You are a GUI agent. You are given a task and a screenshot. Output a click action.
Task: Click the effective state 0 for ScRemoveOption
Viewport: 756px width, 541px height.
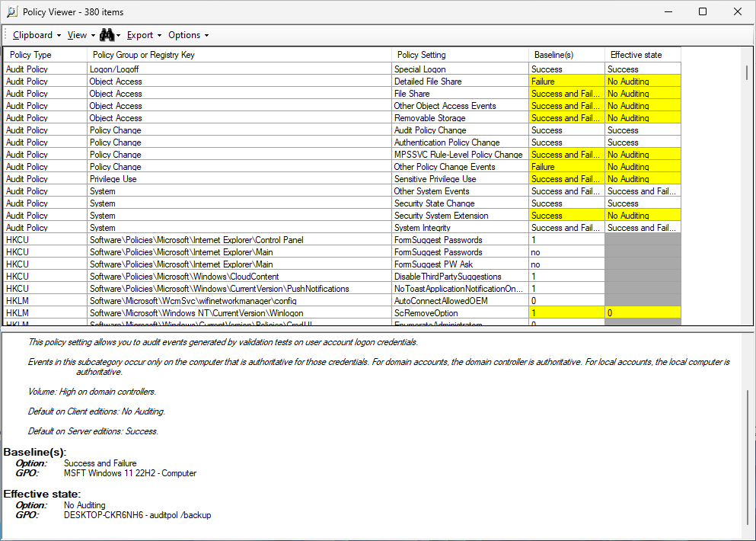tap(643, 313)
